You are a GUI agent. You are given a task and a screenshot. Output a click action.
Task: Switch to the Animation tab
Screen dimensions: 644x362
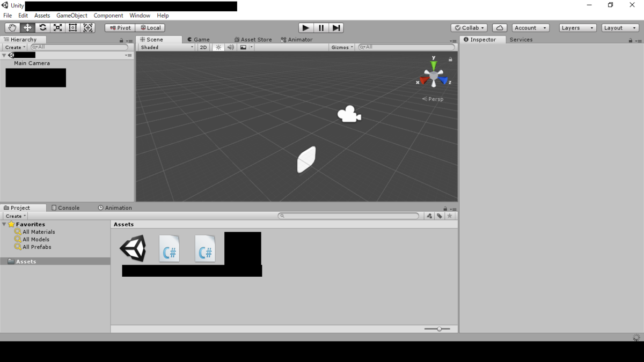(115, 208)
